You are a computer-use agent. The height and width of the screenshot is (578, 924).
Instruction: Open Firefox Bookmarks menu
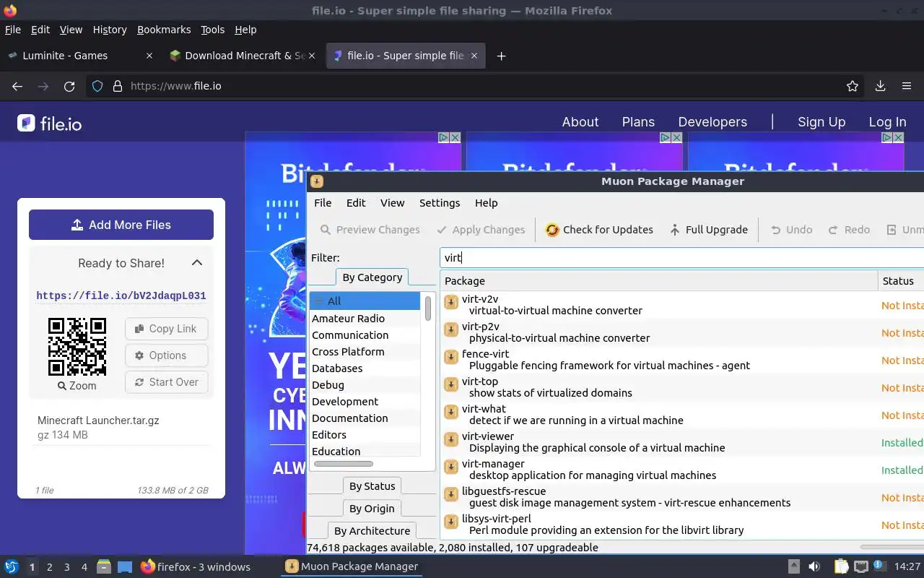(x=164, y=30)
